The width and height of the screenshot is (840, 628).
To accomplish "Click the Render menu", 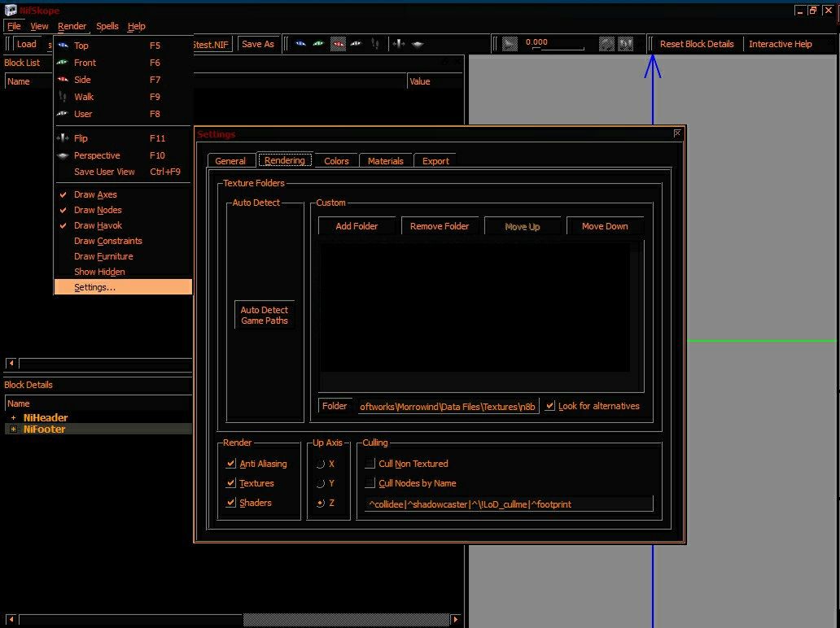I will 72,26.
